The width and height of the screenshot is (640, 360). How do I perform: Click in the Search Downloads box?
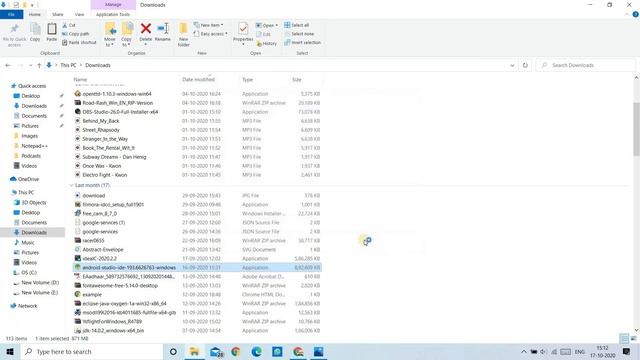pyautogui.click(x=585, y=65)
